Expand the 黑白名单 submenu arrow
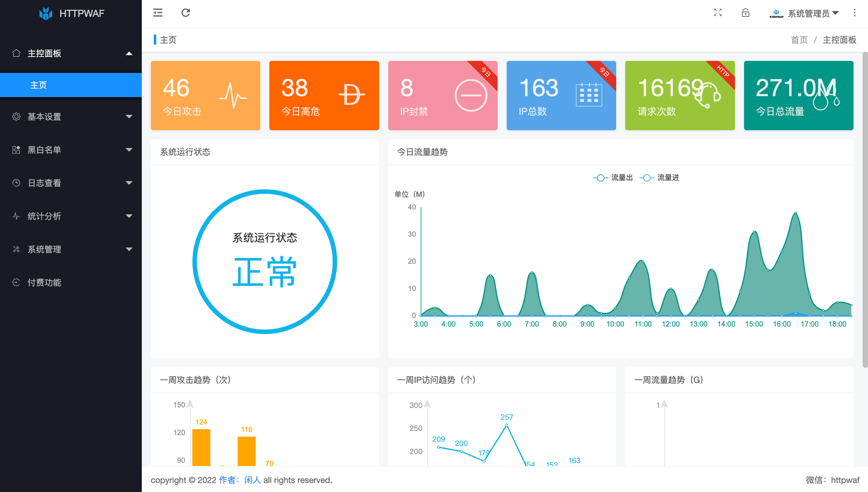Screen dimensions: 868x492 [x=129, y=150]
